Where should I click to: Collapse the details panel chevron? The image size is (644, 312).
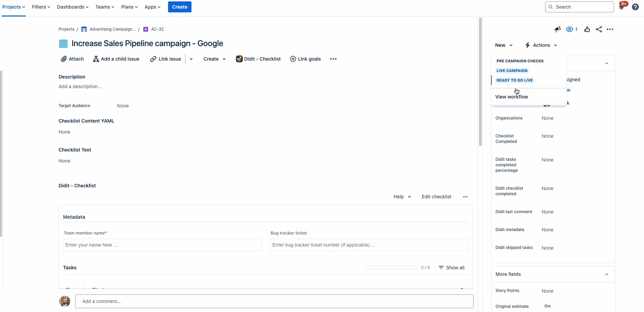pyautogui.click(x=607, y=63)
